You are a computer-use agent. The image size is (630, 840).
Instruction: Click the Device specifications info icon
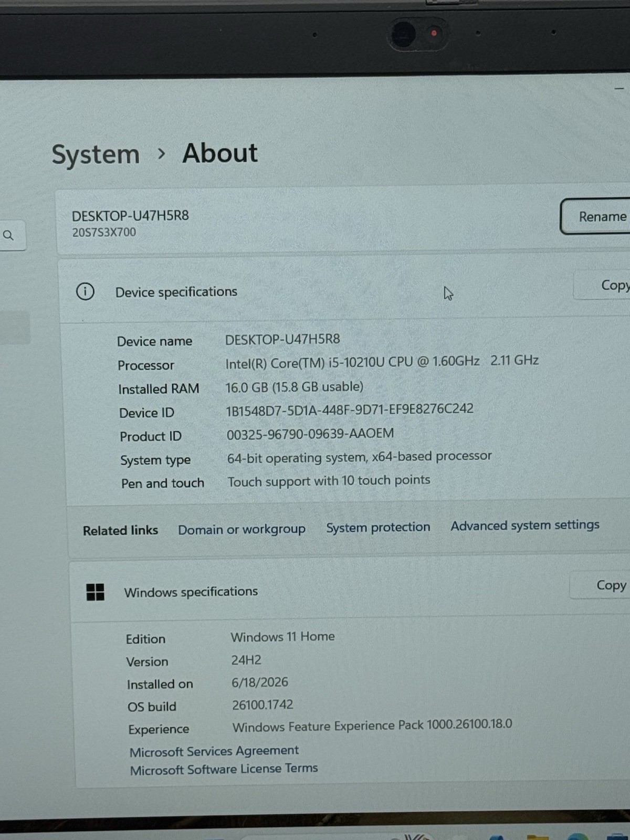click(85, 291)
